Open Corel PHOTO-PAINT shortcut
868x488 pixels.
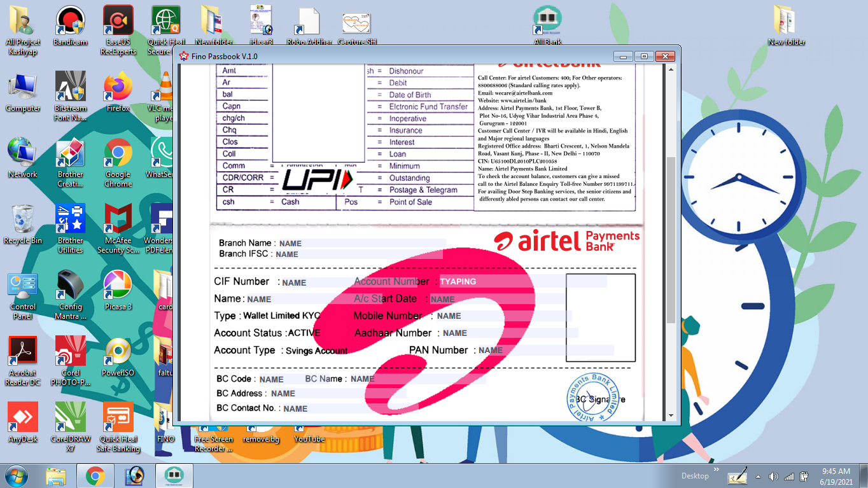coord(71,361)
